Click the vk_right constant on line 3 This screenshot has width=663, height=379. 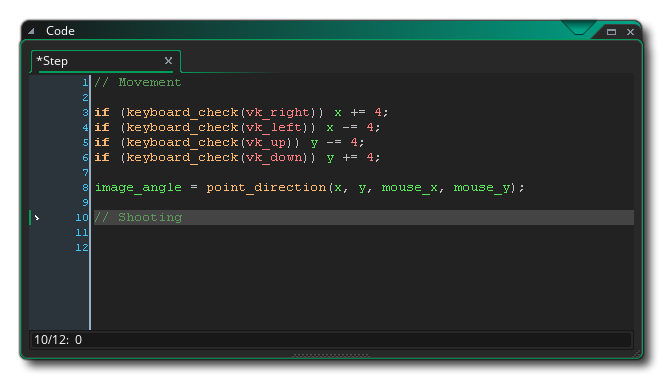278,113
